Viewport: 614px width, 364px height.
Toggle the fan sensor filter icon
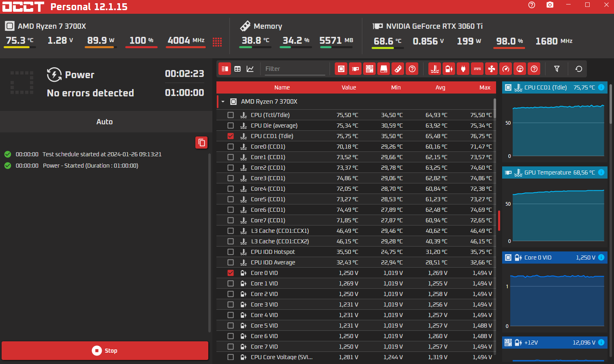[x=492, y=69]
